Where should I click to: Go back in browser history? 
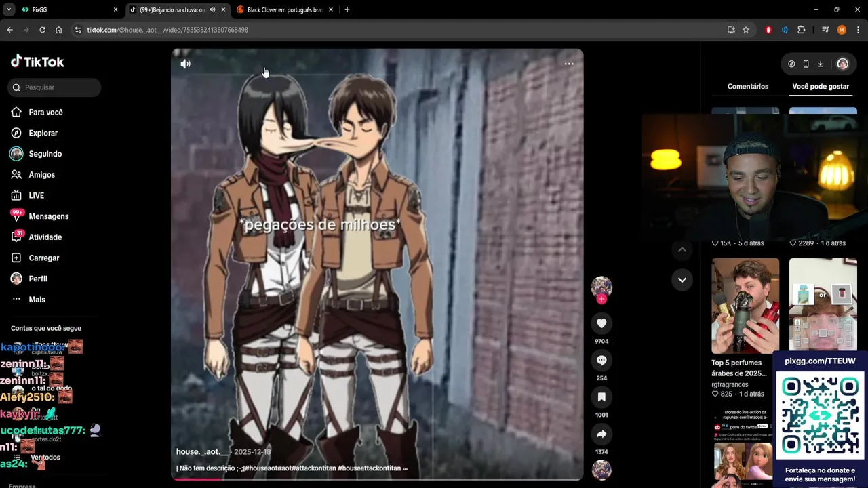[9, 30]
